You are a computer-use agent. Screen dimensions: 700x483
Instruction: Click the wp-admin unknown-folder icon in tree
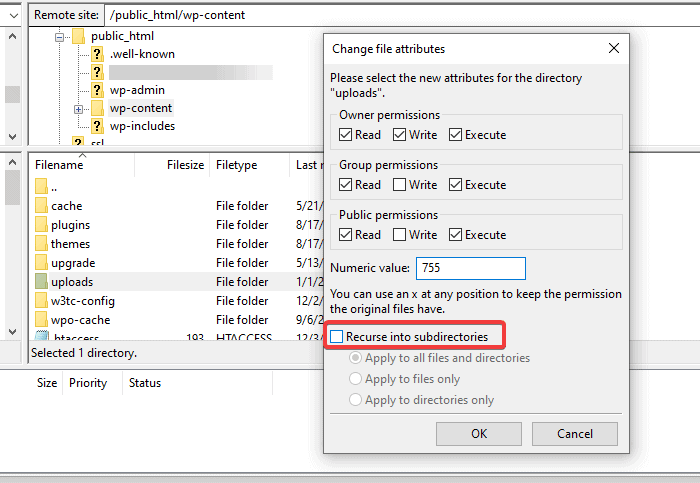[97, 90]
